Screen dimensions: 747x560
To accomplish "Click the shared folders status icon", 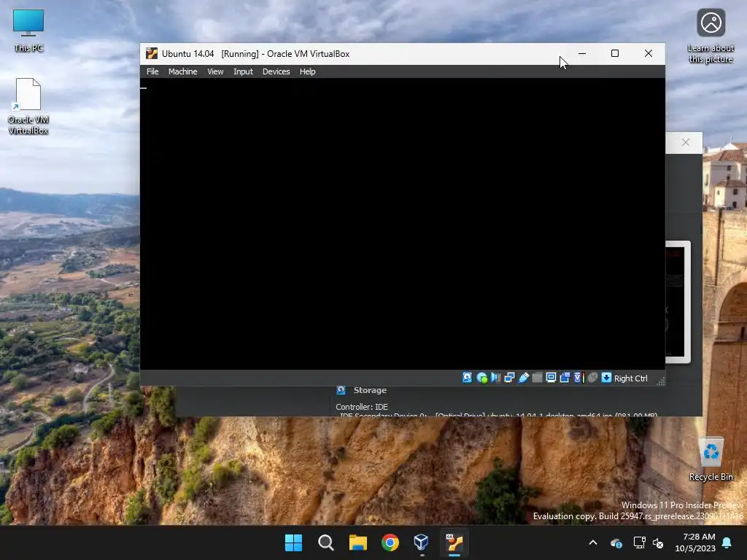I will pyautogui.click(x=537, y=378).
